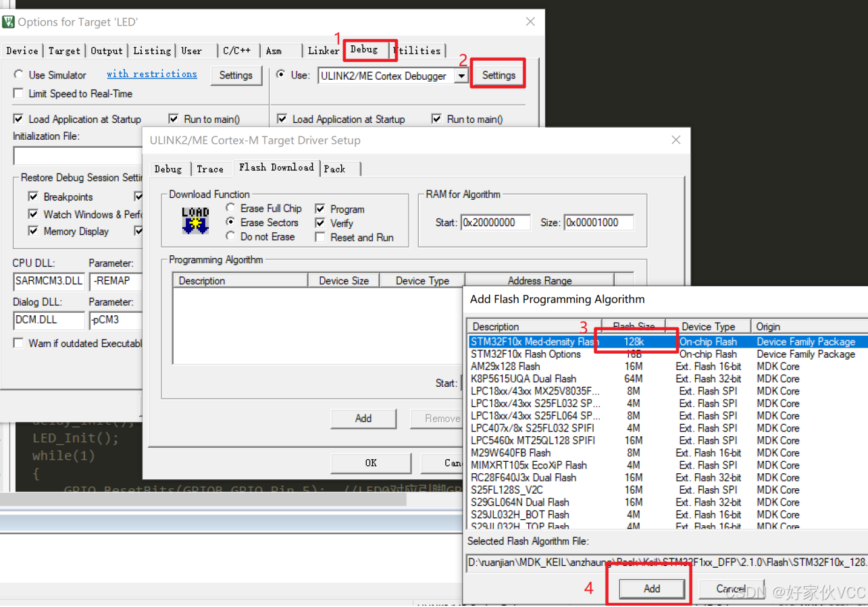This screenshot has width=868, height=607.
Task: Click RAM for Algorithm Start field
Action: [x=495, y=222]
